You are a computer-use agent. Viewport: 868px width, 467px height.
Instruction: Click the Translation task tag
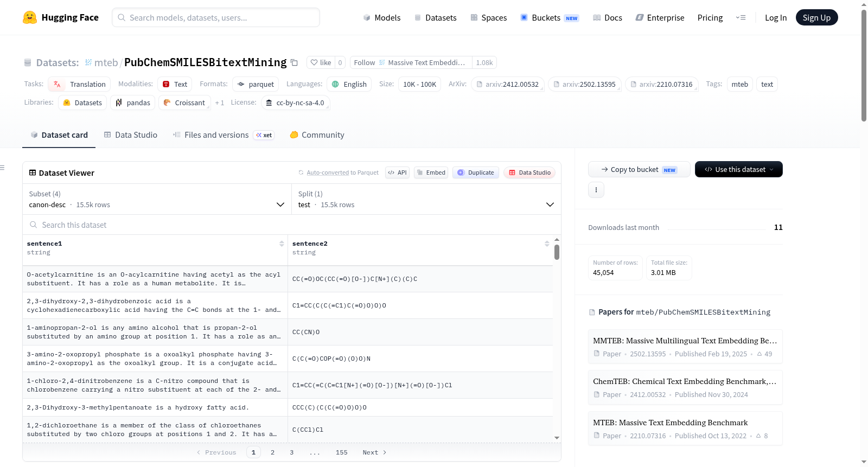click(79, 84)
